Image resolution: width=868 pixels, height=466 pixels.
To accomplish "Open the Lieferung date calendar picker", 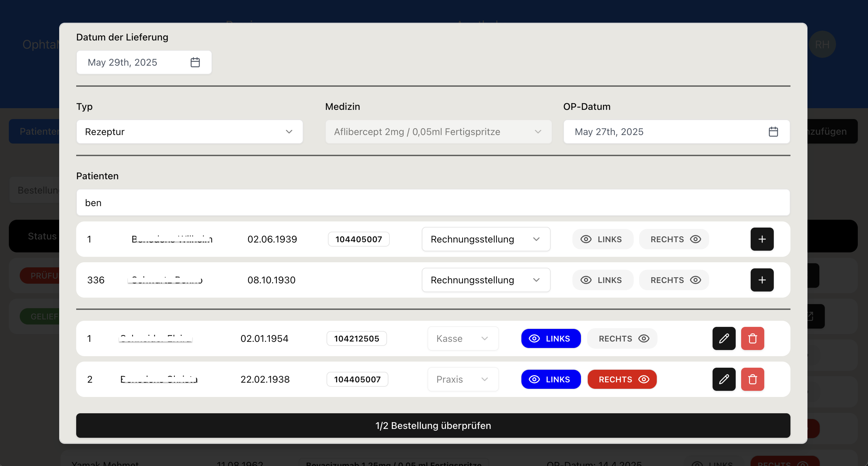I will 195,62.
